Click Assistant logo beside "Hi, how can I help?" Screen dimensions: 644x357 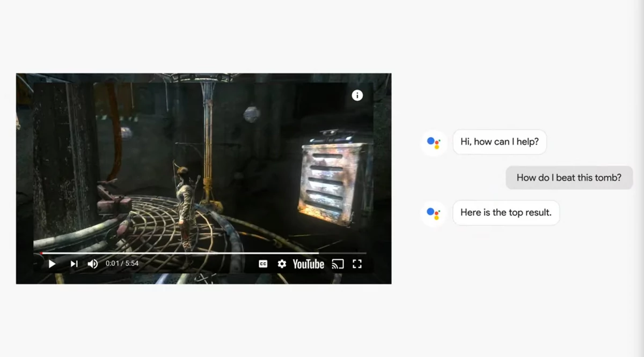(434, 143)
